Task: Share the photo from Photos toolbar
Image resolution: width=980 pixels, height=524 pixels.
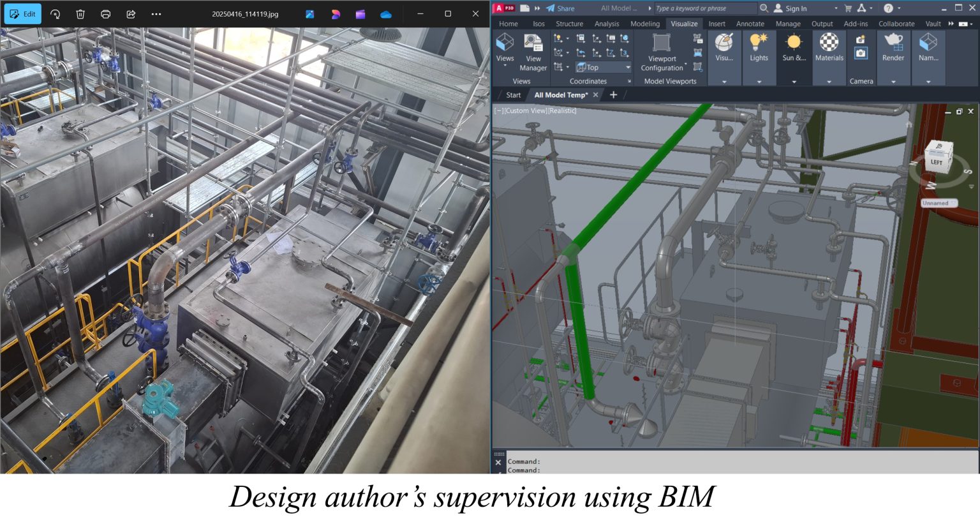Action: (131, 14)
